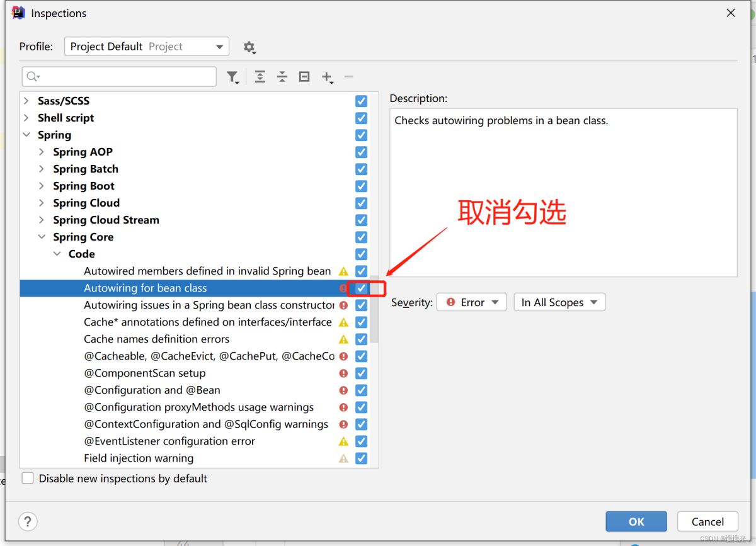This screenshot has height=546, width=756.
Task: Click the help question mark button
Action: (28, 521)
